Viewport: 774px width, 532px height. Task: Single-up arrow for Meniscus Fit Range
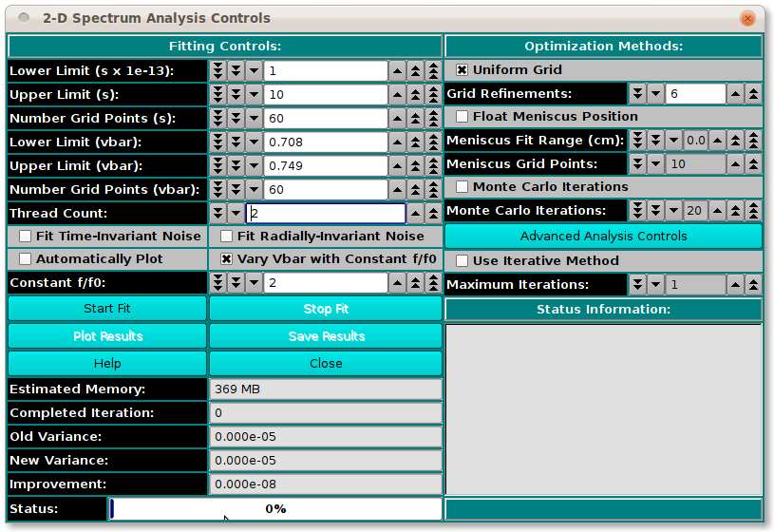pyautogui.click(x=717, y=141)
